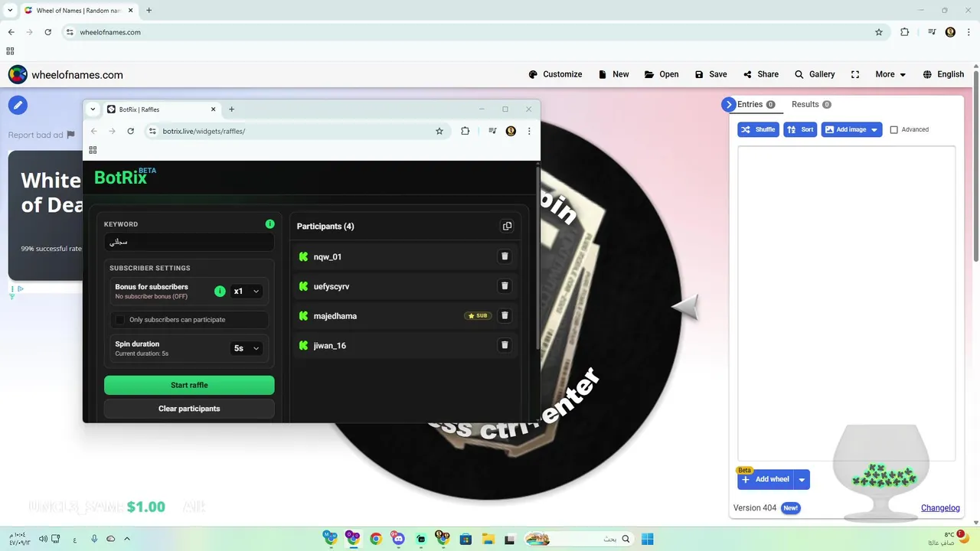980x551 pixels.
Task: Open new tab in main Chrome window
Action: click(149, 10)
